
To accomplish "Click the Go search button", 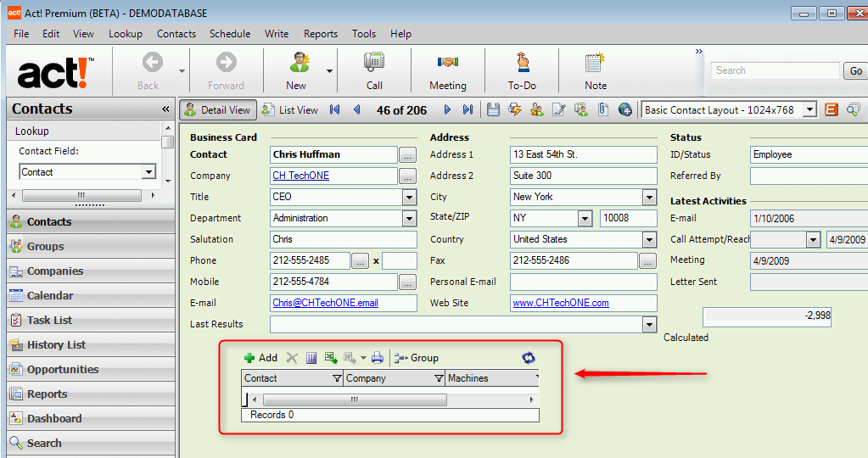I will [x=856, y=70].
